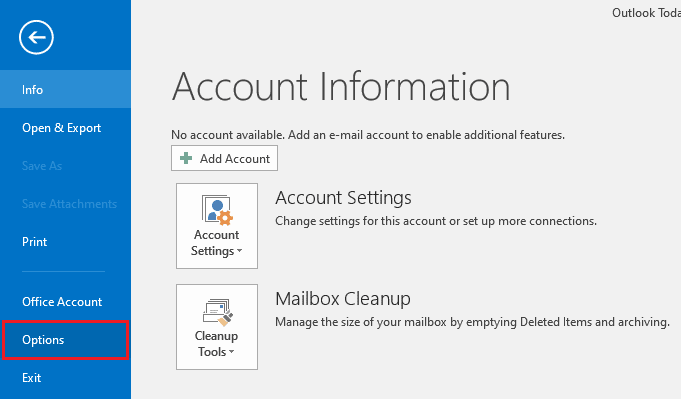Click the Cleanup Tools mailbox brush icon
Viewport: 681px width, 399px height.
(x=218, y=312)
